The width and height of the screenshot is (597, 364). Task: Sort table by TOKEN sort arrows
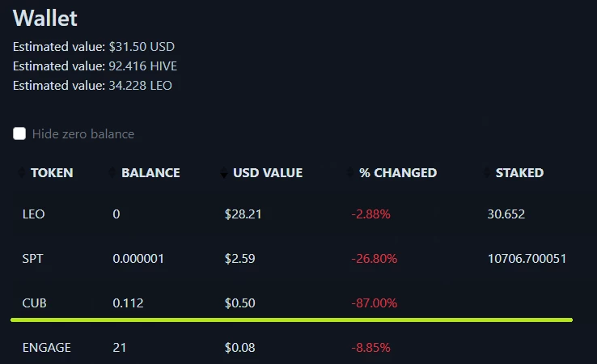point(22,172)
